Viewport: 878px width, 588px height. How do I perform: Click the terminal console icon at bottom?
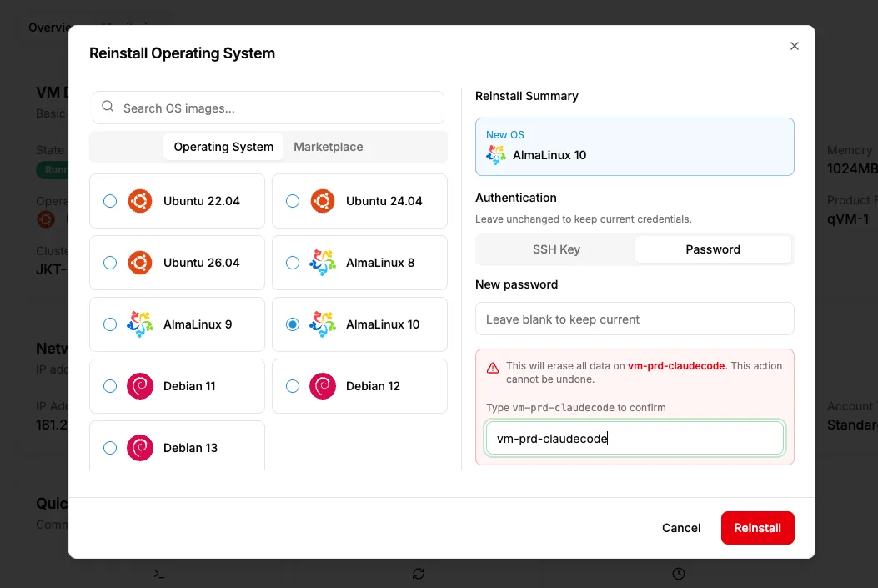point(159,574)
